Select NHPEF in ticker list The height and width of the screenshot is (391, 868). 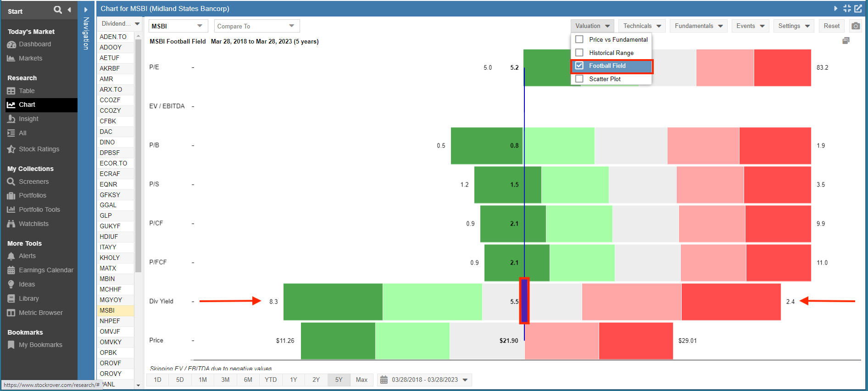coord(116,321)
